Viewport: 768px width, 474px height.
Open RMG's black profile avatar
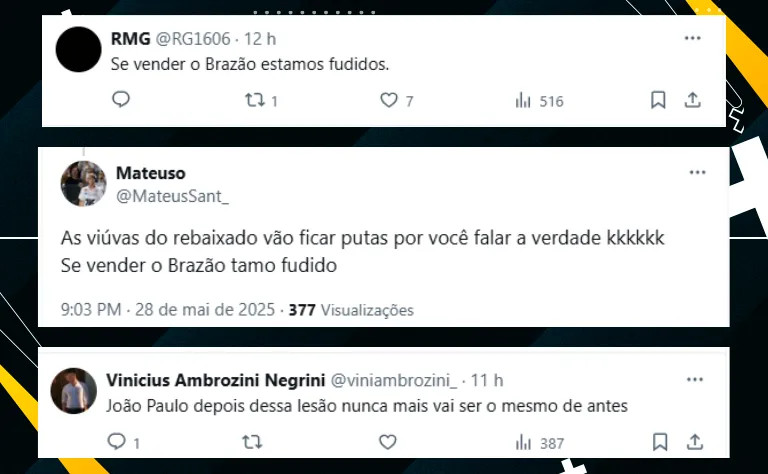[x=78, y=49]
